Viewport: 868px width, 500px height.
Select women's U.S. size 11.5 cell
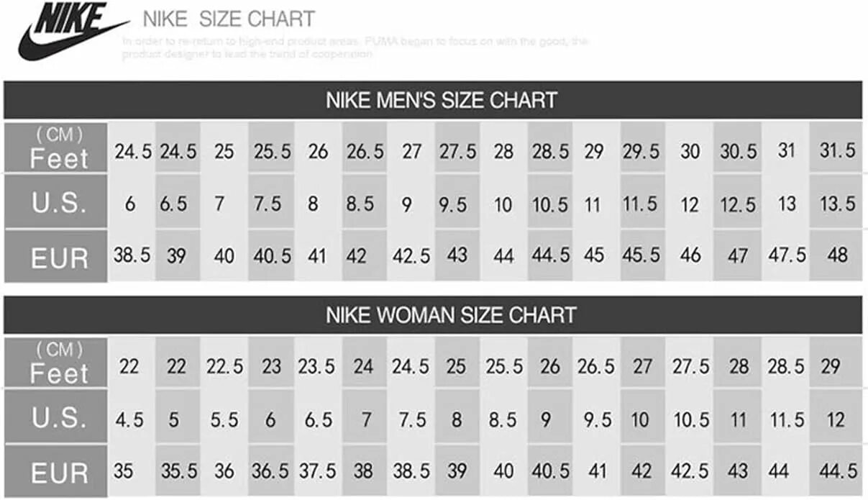(786, 419)
